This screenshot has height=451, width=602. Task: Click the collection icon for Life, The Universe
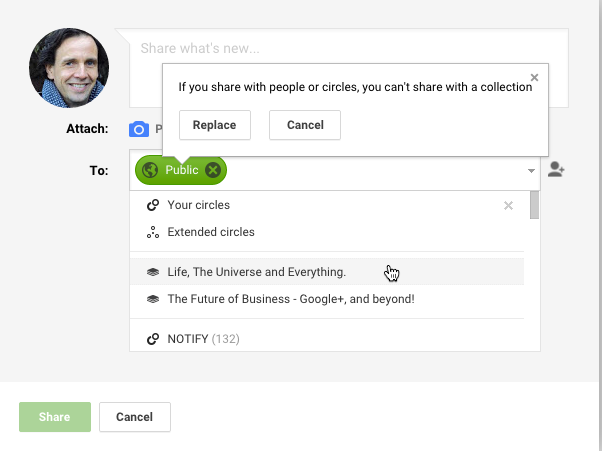coord(153,272)
